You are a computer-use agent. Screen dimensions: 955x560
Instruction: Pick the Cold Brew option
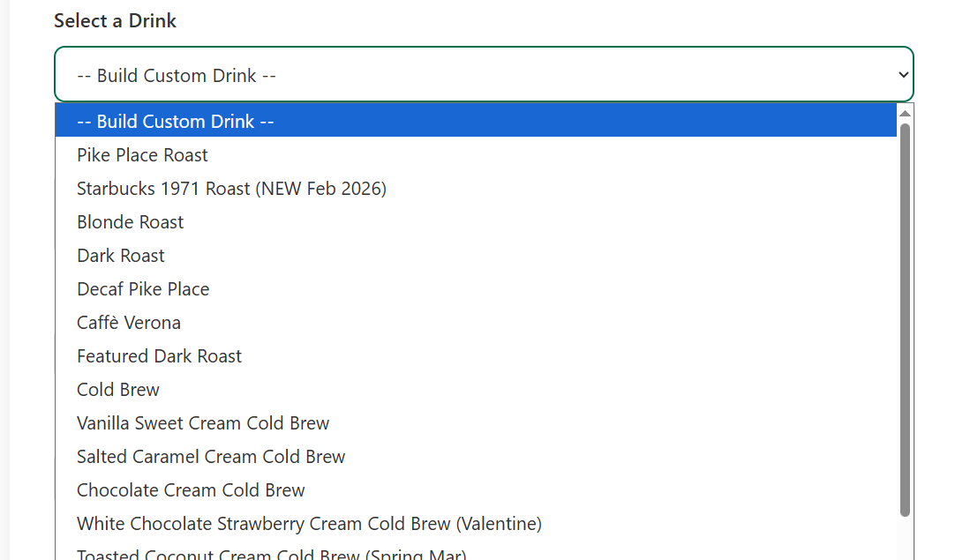pyautogui.click(x=118, y=389)
